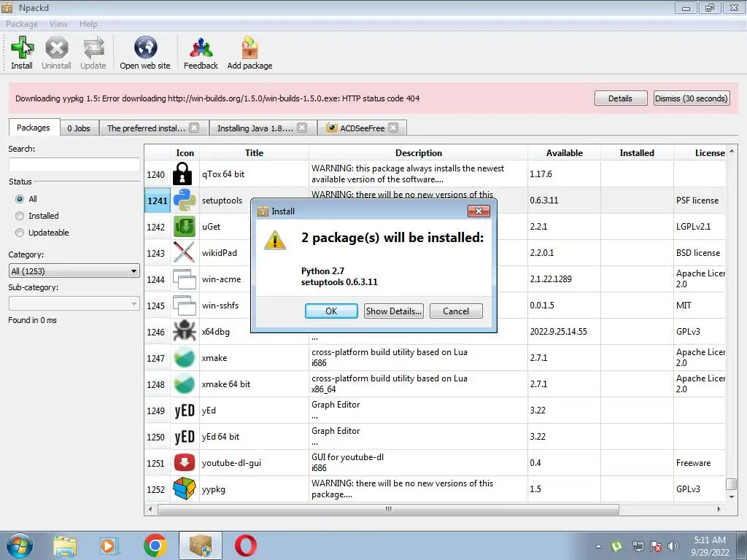Click the horizontal scrollbar of package table
Image resolution: width=747 pixels, height=560 pixels.
click(388, 509)
